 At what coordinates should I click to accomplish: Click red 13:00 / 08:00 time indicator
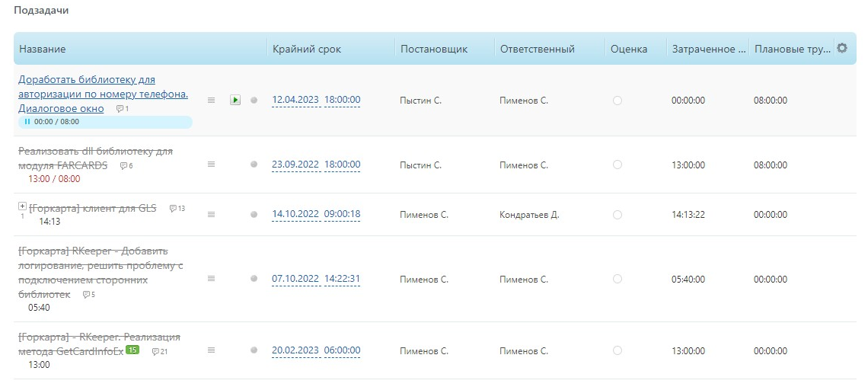click(x=54, y=179)
